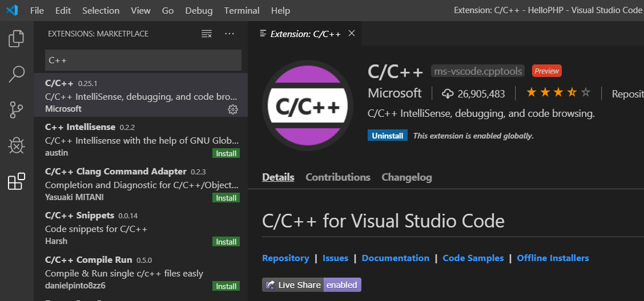Open the Code Samples link
Viewport: 644px width, 301px height.
coord(473,258)
